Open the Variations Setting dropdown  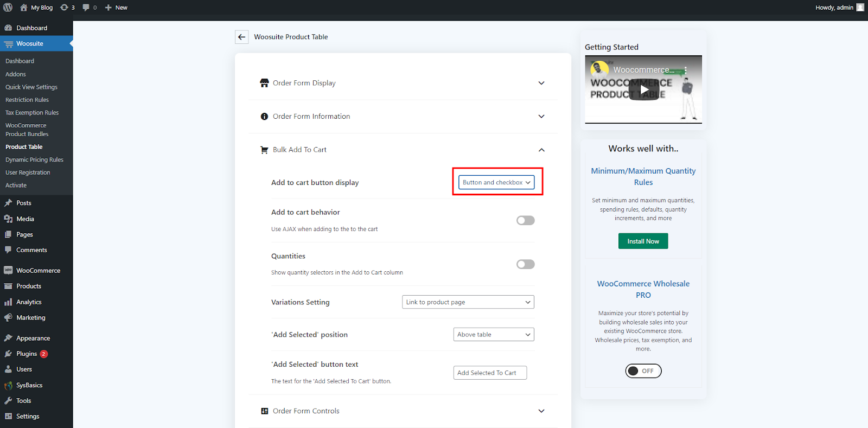[x=468, y=302]
